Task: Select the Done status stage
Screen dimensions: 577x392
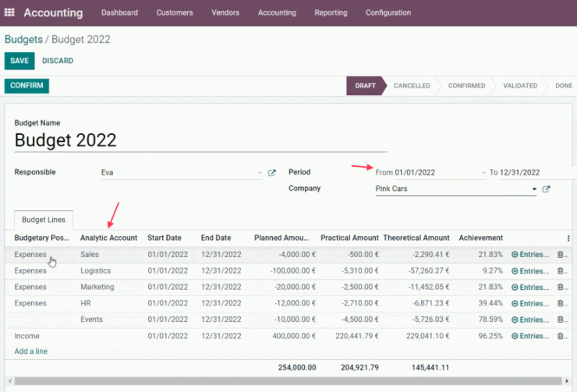Action: [564, 86]
